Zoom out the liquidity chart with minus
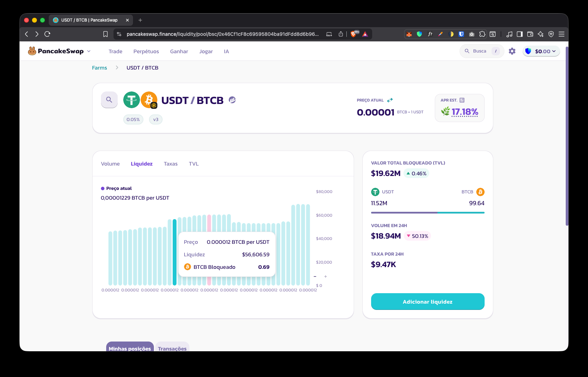 (315, 276)
